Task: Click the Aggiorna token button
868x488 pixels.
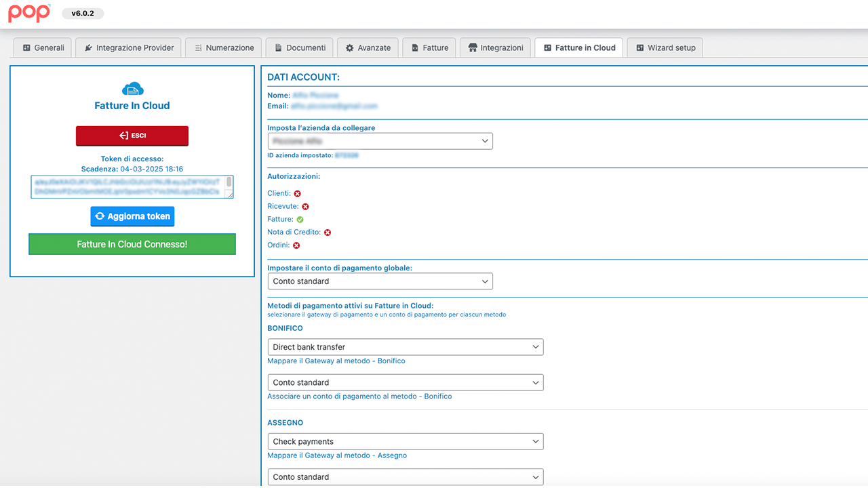Action: click(132, 216)
